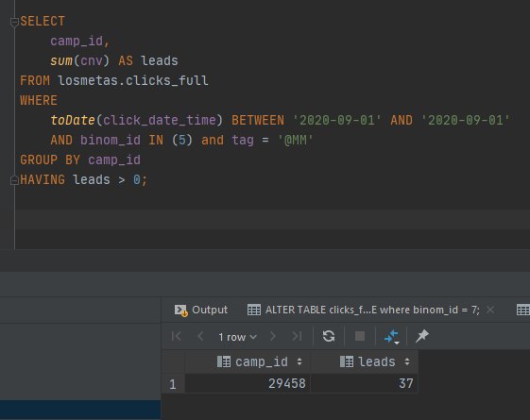Image resolution: width=530 pixels, height=420 pixels.
Task: Open the 1 row page size dropdown
Action: [x=237, y=337]
